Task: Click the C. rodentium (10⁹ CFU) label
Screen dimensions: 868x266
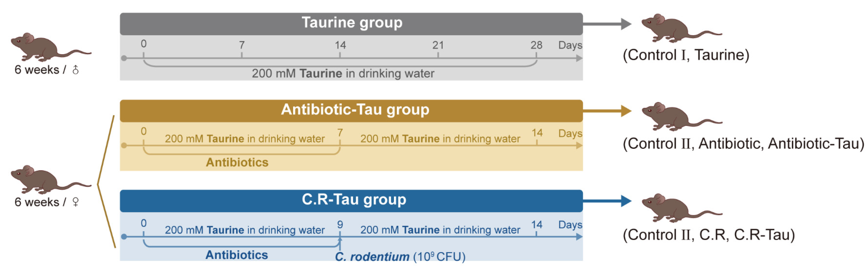Action: [x=400, y=257]
